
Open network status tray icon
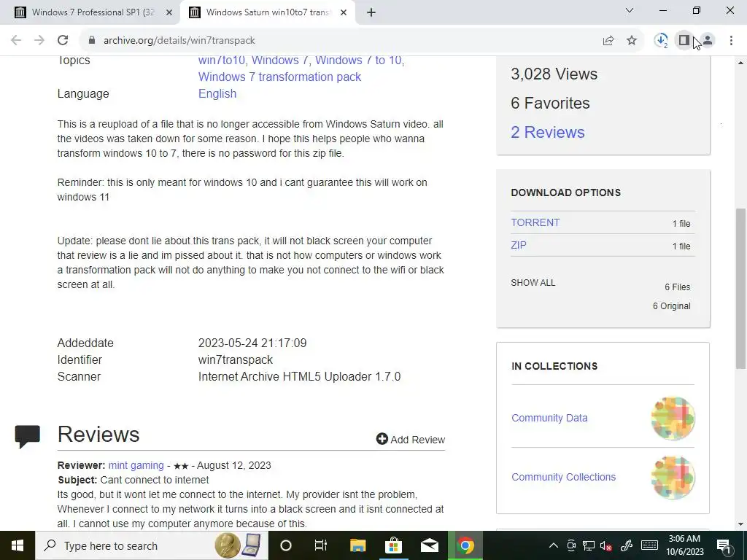589,545
